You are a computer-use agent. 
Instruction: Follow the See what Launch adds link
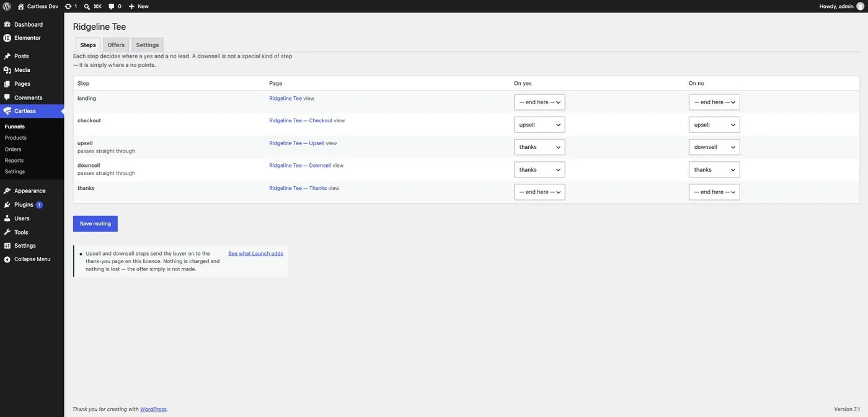click(255, 253)
